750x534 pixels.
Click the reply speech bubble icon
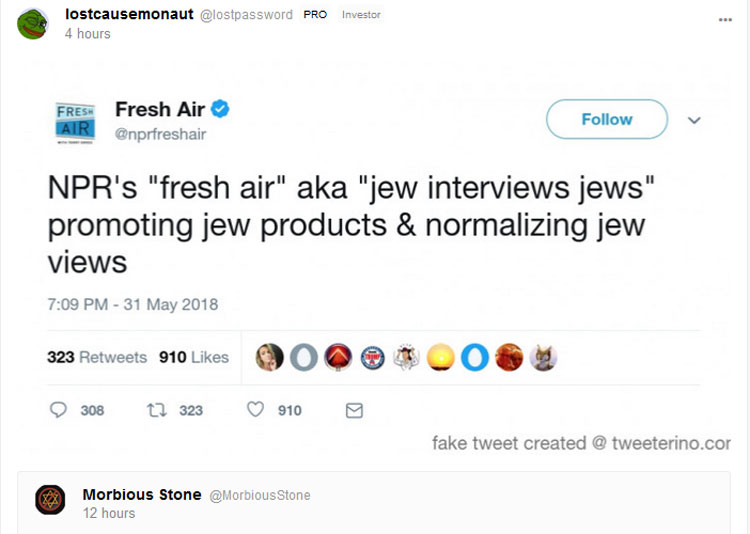click(58, 410)
